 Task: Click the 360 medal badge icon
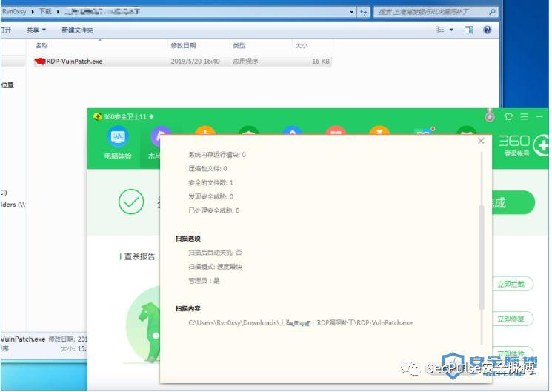(x=490, y=116)
